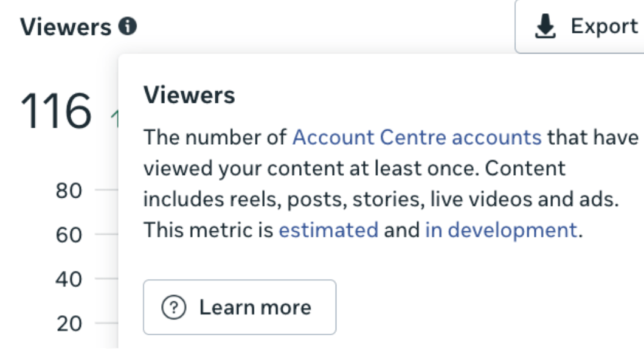This screenshot has width=644, height=362.
Task: Click the 40 label on chart axis
Action: click(x=69, y=280)
